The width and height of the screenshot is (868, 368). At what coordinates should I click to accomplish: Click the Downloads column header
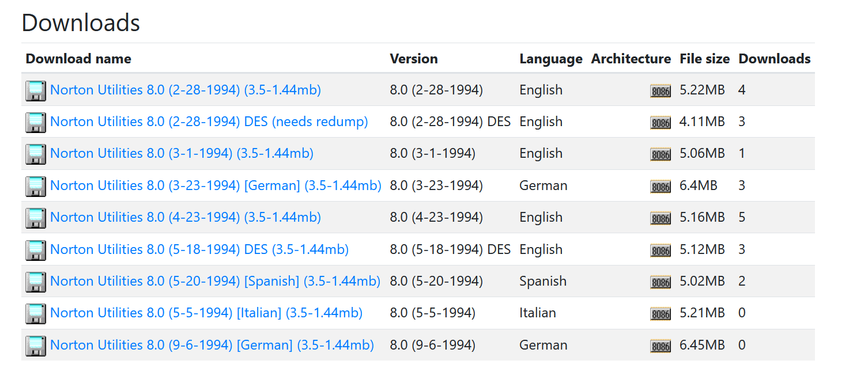775,59
